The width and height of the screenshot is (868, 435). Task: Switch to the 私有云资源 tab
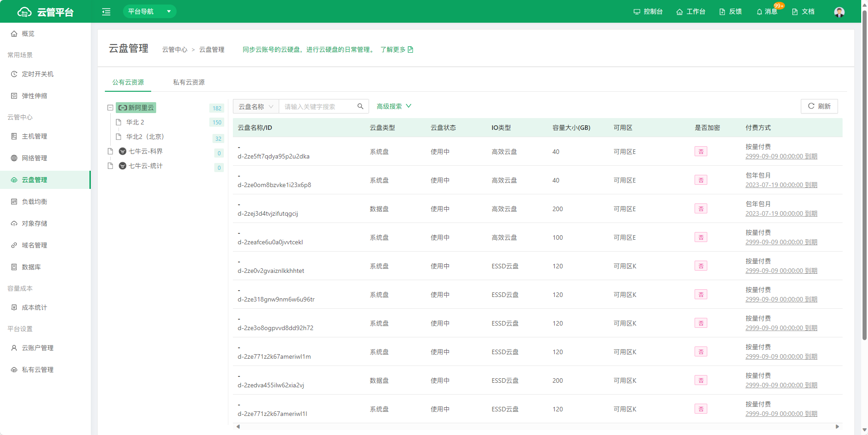189,82
